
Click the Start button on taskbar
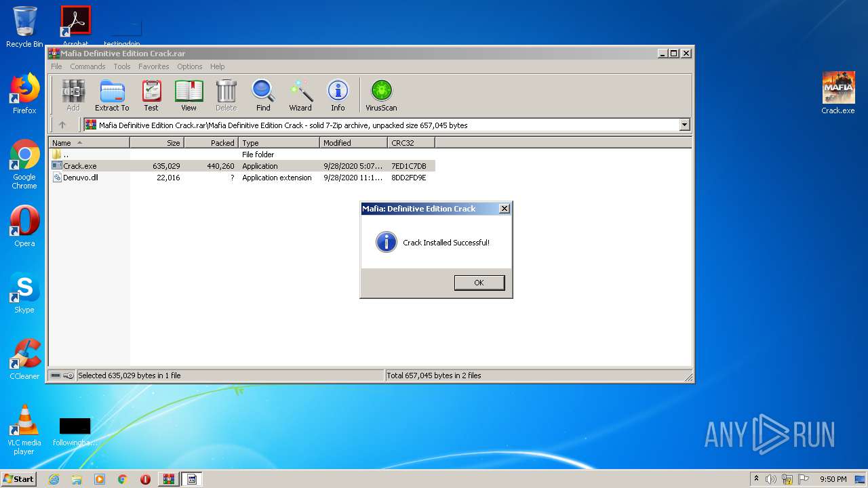(x=19, y=479)
